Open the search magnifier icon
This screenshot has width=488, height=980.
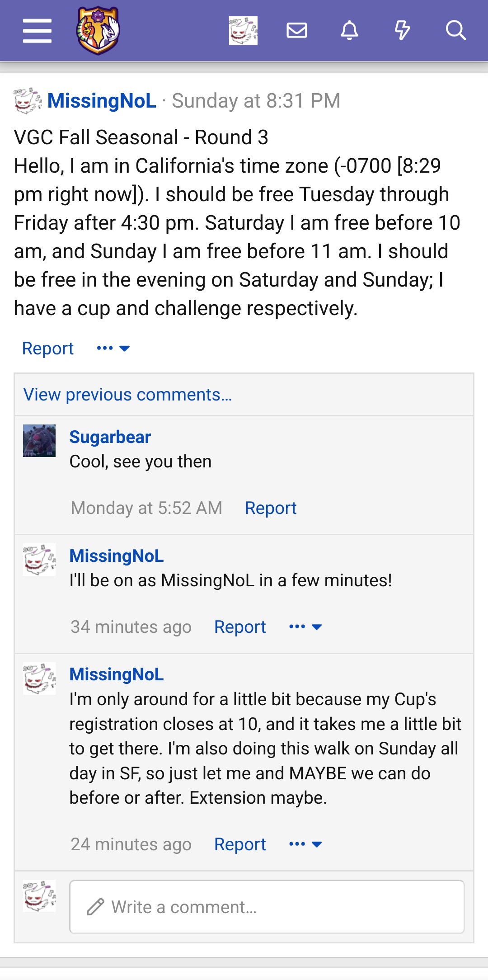pyautogui.click(x=455, y=30)
